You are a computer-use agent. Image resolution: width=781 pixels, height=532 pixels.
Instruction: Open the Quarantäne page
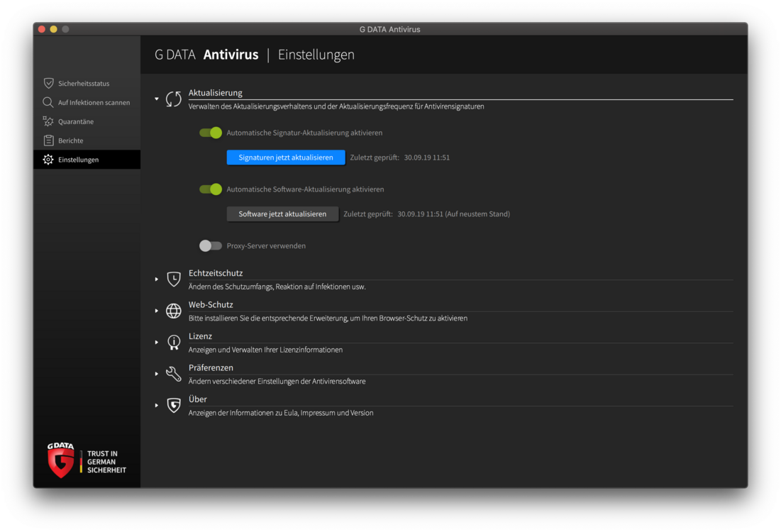87,121
